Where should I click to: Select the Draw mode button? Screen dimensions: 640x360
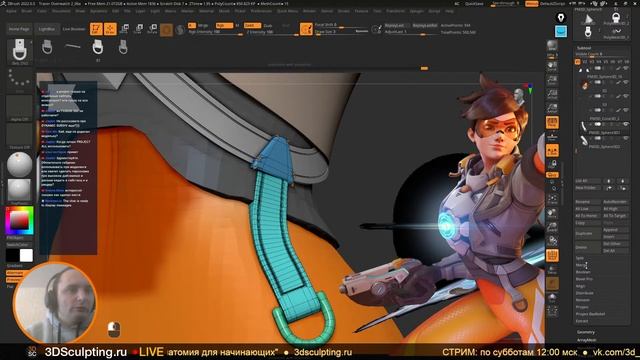pos(110,29)
